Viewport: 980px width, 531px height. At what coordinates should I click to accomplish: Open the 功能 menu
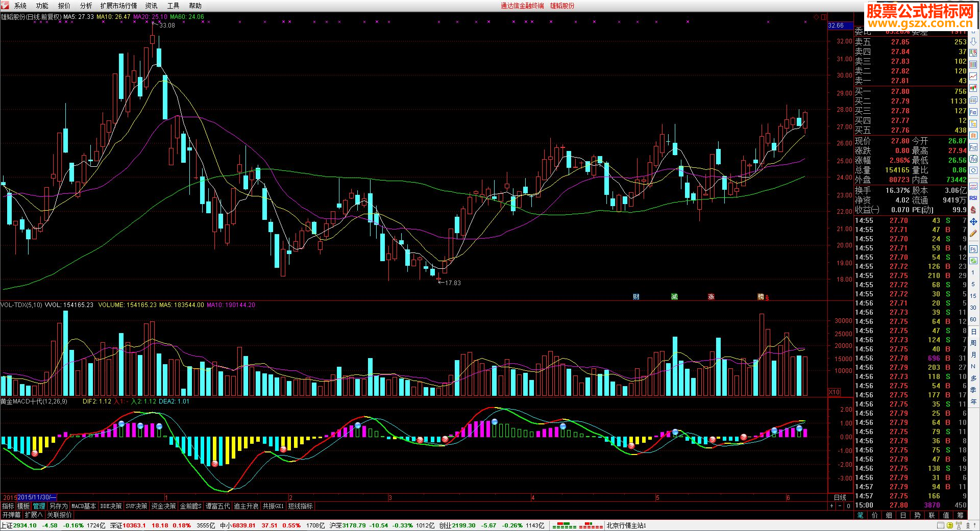[42, 6]
